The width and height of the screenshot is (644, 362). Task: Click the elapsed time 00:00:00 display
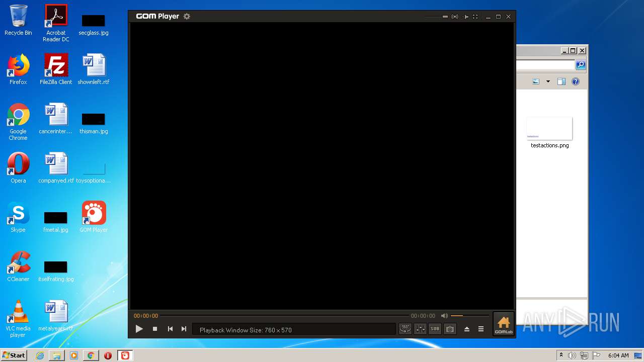(x=146, y=316)
